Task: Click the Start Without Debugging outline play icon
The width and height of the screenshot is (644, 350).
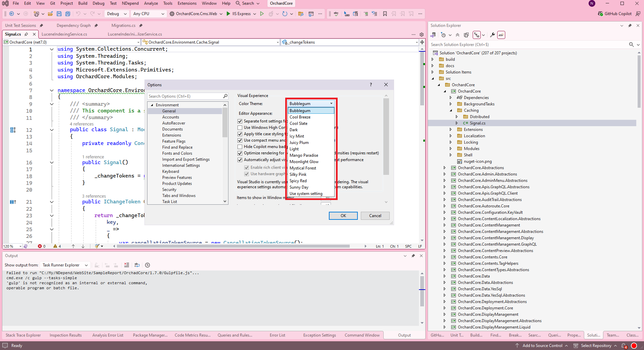Action: point(262,14)
